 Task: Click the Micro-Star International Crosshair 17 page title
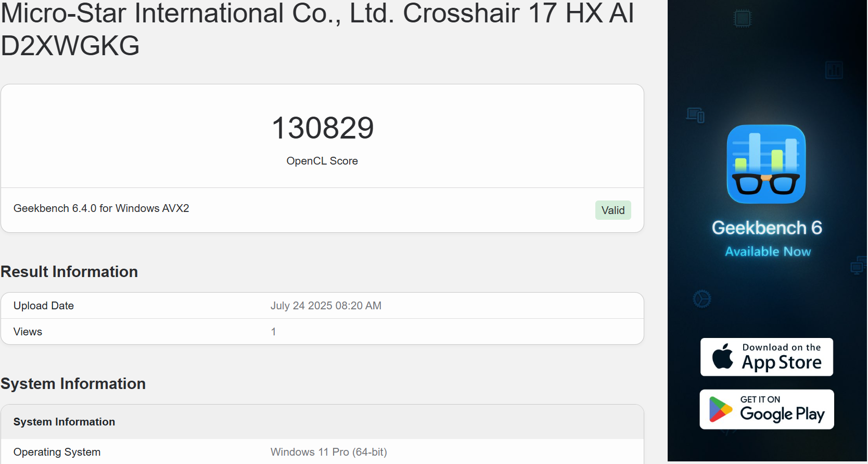pos(317,29)
